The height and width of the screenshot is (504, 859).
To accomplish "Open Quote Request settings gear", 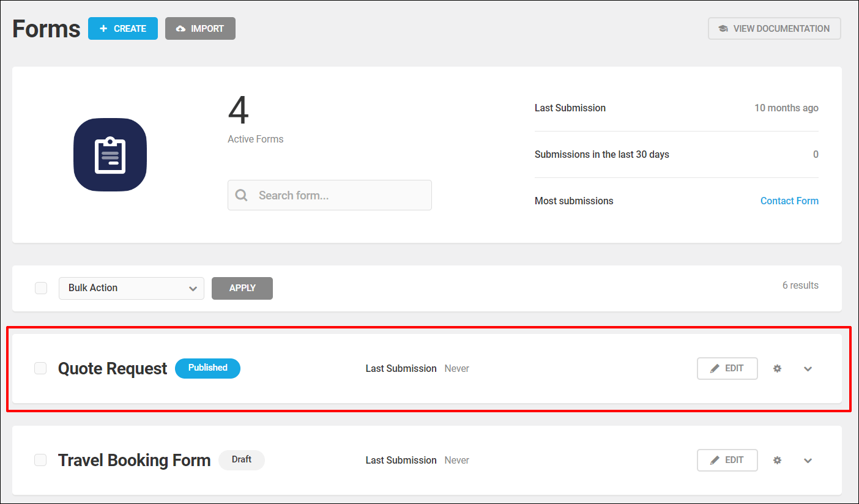I will click(x=777, y=368).
